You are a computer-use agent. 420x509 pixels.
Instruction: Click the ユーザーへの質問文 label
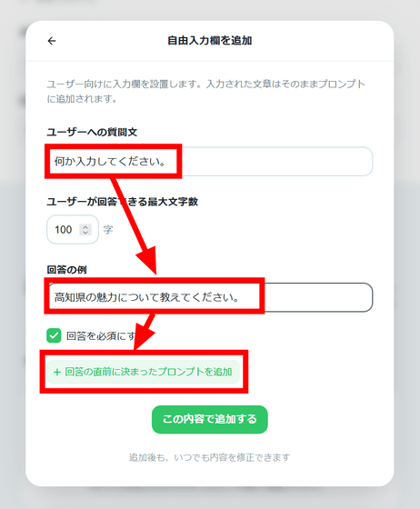(92, 132)
